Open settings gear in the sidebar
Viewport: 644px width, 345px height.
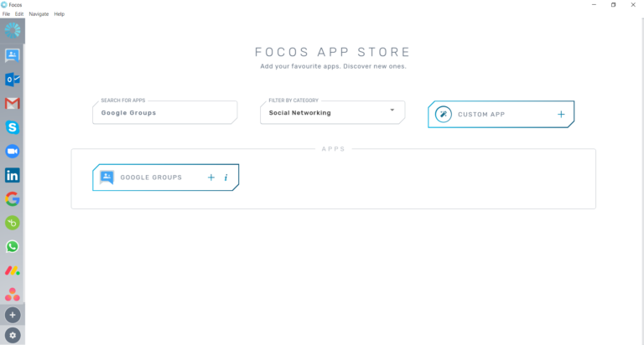click(13, 336)
